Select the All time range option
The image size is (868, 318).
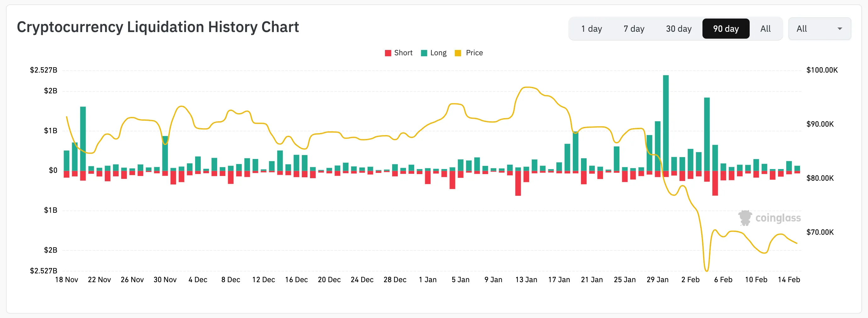coord(766,29)
